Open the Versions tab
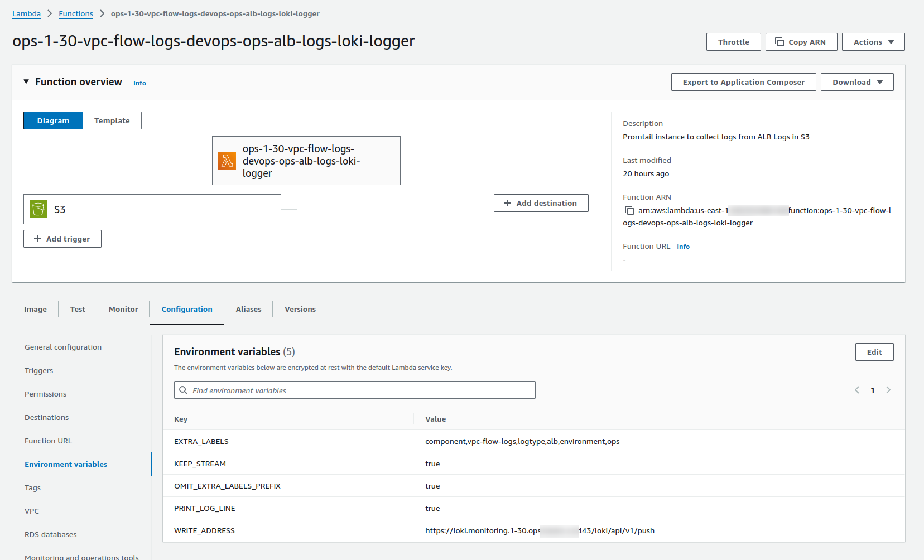 (300, 309)
